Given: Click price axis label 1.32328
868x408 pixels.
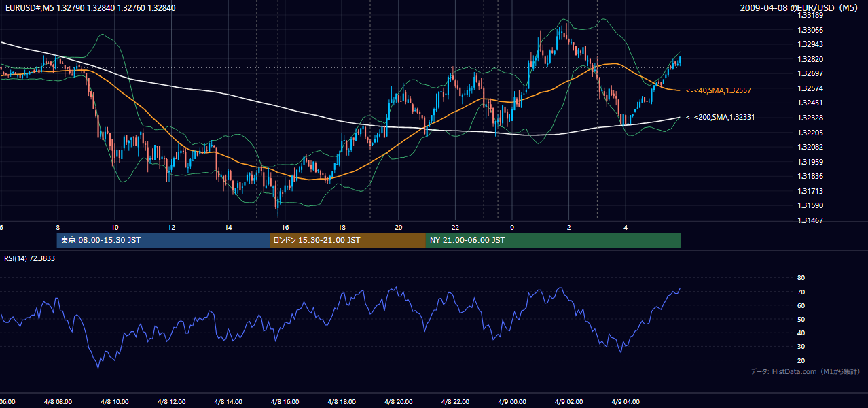Looking at the screenshot, I should pyautogui.click(x=811, y=118).
